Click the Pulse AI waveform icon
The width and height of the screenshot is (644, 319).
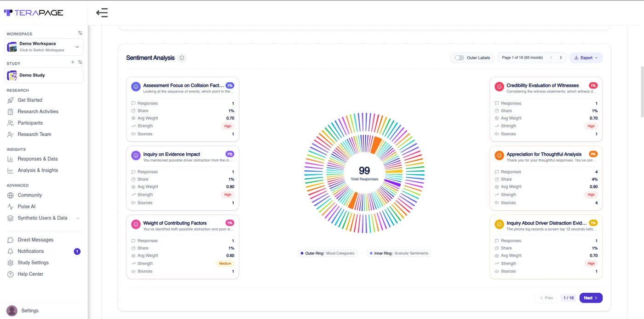pos(10,207)
